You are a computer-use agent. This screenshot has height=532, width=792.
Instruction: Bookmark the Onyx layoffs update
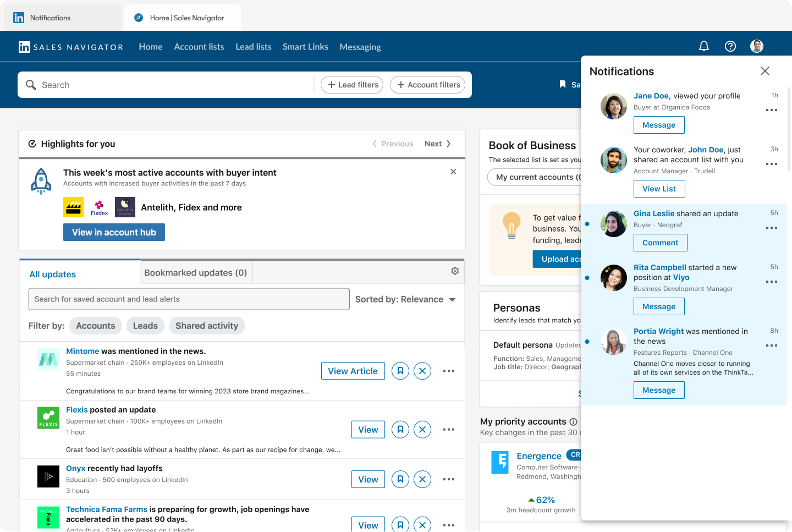pyautogui.click(x=400, y=479)
